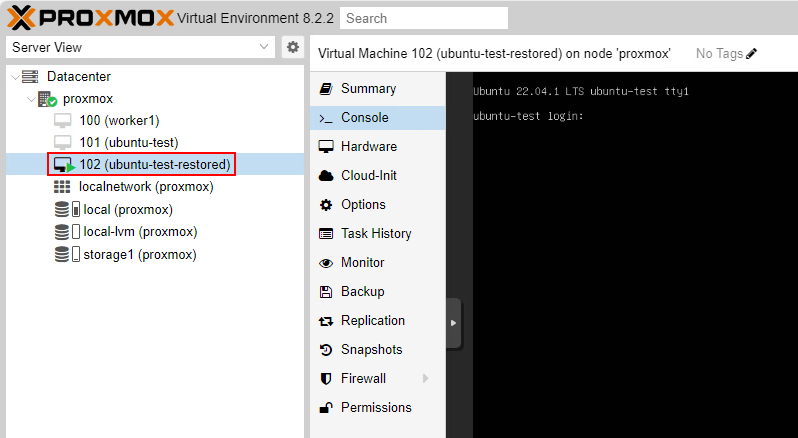The width and height of the screenshot is (798, 438).
Task: Collapse the Datacenter tree node
Action: click(13, 77)
